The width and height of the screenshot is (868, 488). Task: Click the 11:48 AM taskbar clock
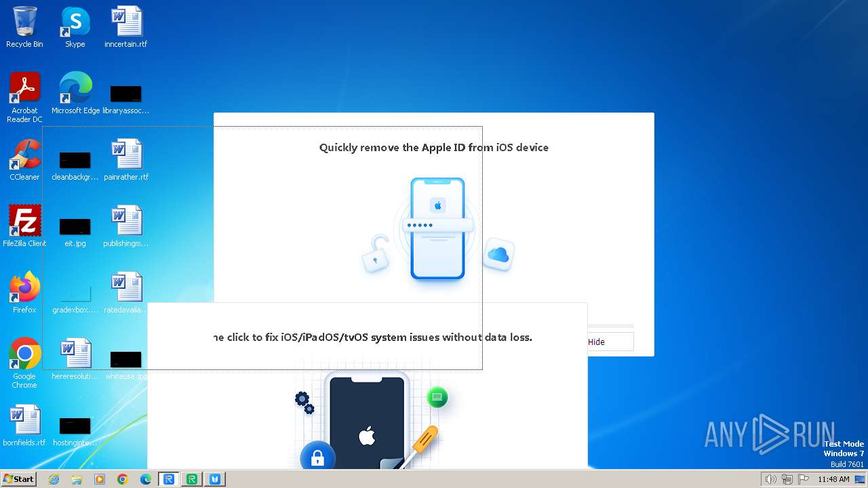pyautogui.click(x=833, y=479)
